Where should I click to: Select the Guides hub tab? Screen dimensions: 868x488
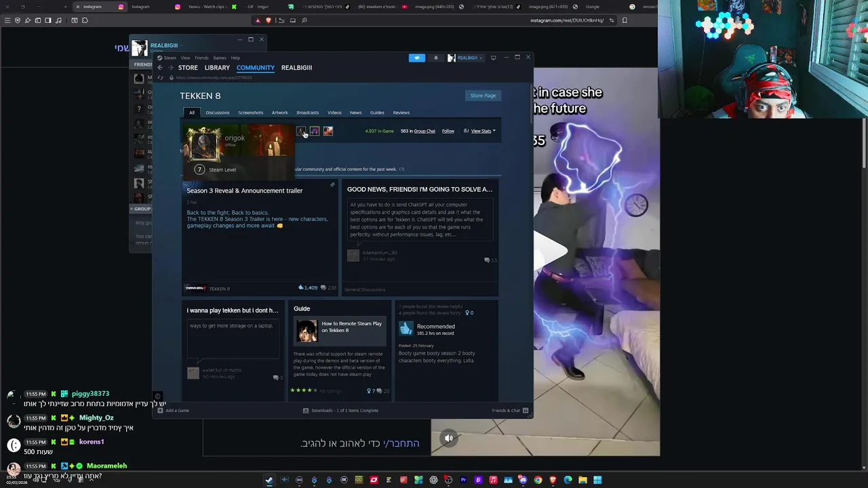377,113
